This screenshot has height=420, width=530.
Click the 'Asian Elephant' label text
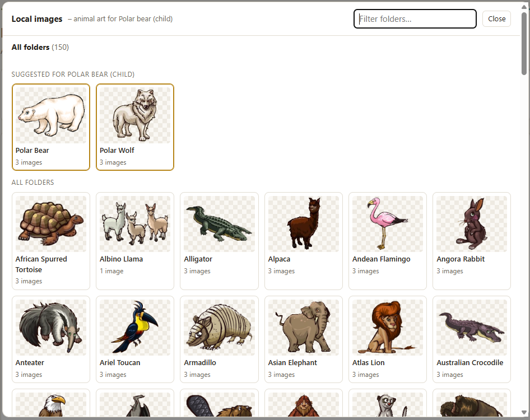292,362
